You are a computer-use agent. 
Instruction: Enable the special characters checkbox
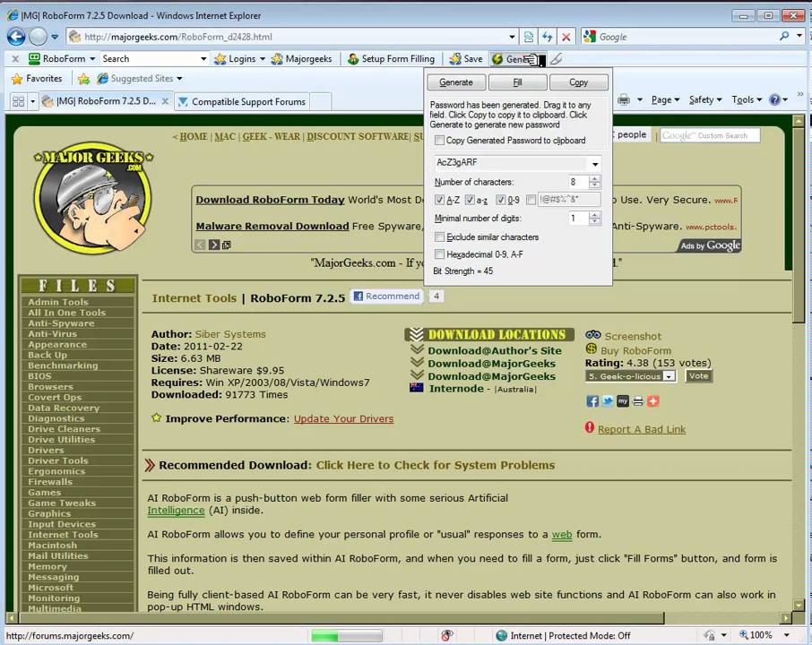(531, 200)
